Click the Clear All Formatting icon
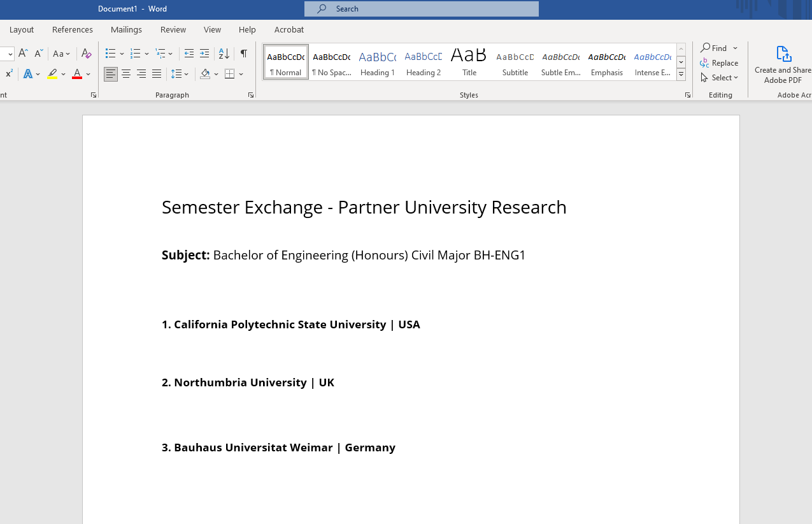812x524 pixels. tap(87, 54)
